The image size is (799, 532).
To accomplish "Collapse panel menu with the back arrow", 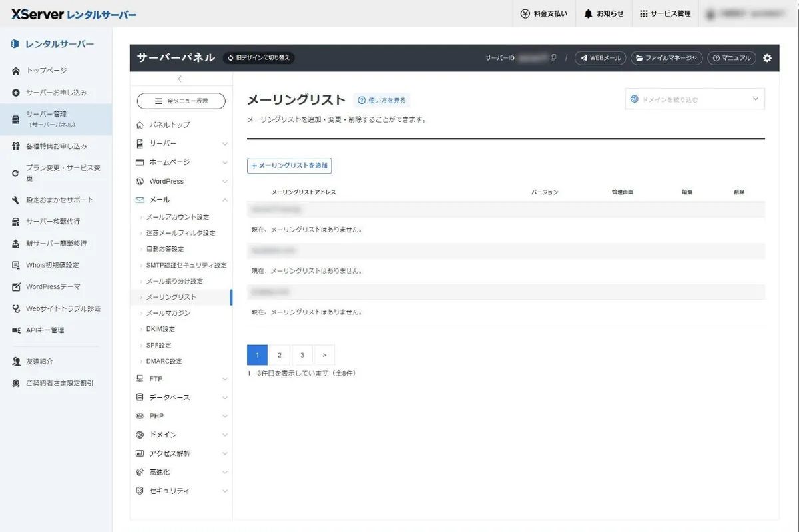I will (181, 79).
